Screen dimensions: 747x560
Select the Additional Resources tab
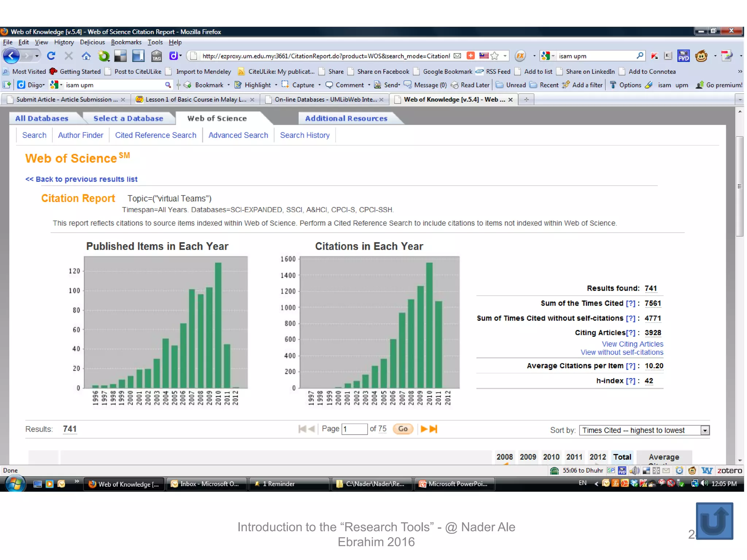click(x=346, y=118)
